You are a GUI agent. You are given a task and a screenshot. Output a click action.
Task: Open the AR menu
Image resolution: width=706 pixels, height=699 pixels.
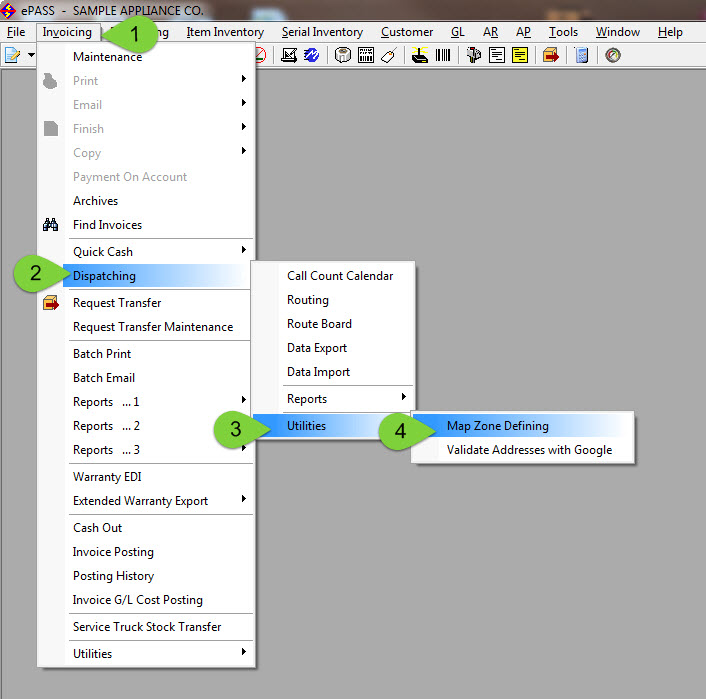pos(490,32)
